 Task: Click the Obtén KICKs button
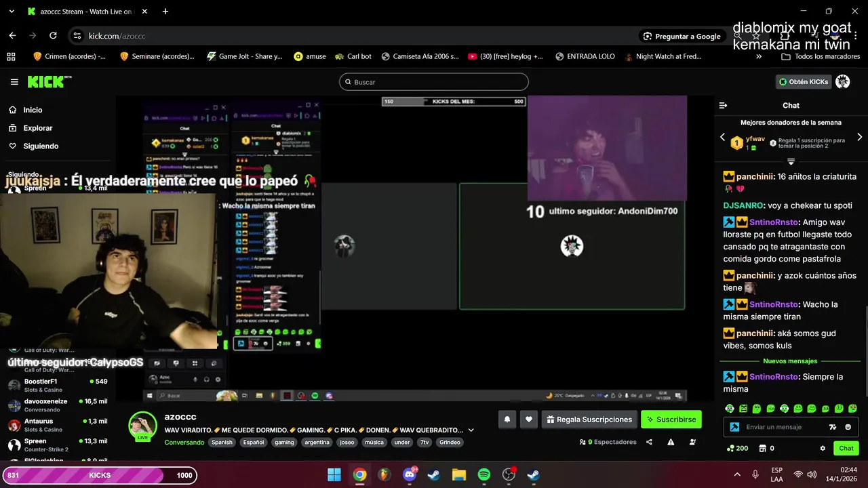(804, 81)
